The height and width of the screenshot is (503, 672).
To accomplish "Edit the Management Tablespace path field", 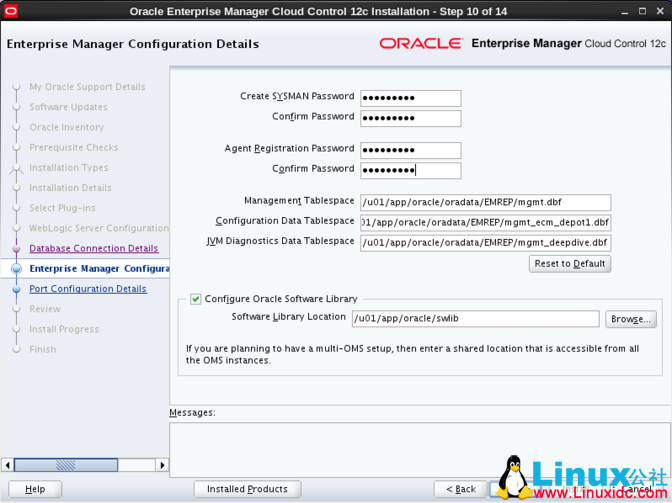I will (x=486, y=202).
